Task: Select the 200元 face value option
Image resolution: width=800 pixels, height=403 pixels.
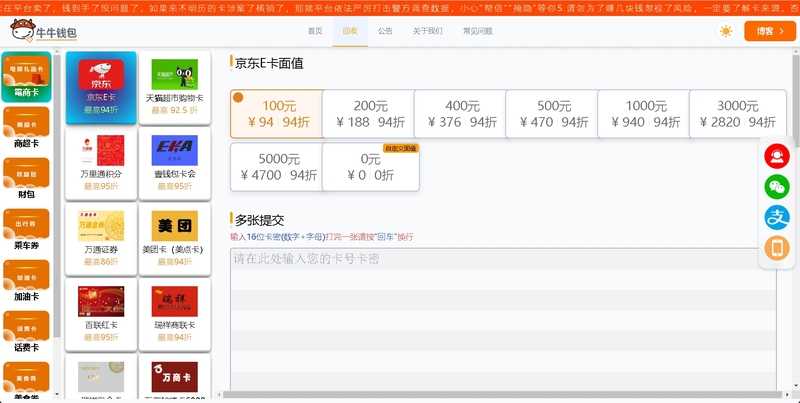Action: 369,114
